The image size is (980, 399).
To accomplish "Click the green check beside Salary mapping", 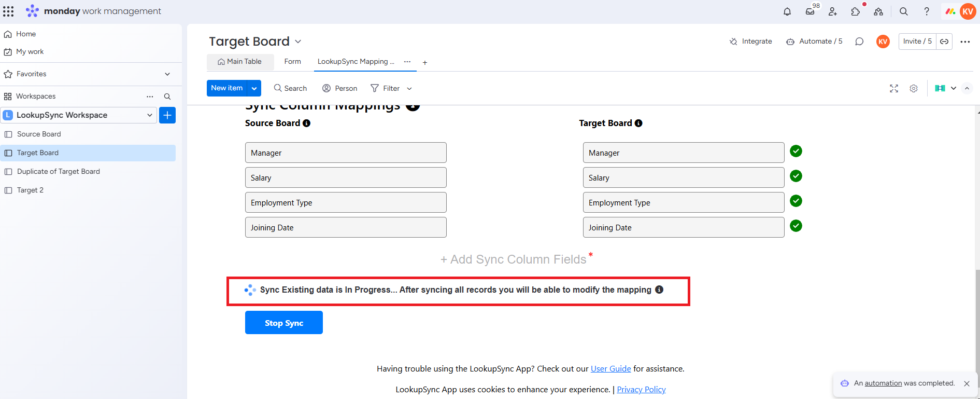I will click(796, 176).
